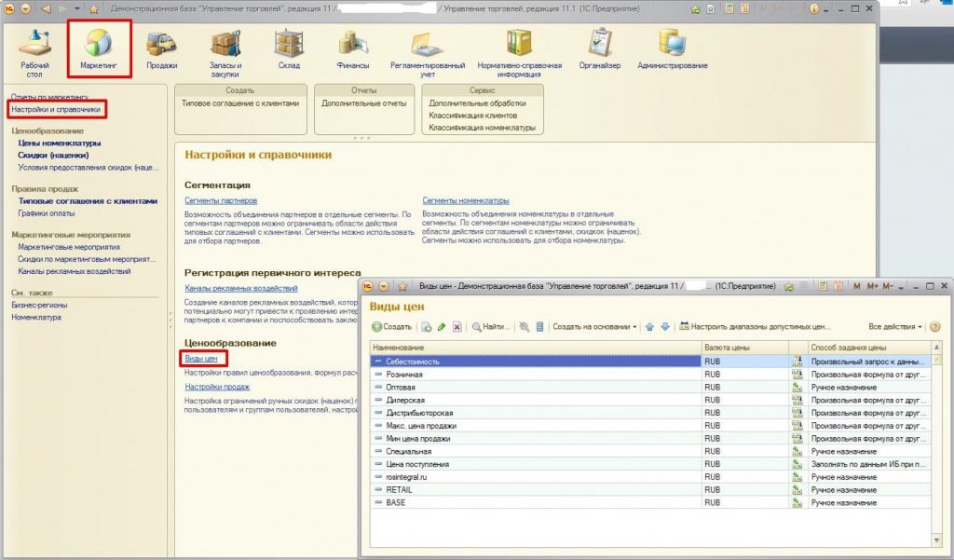Open Скидки (наценки) in navigation panel
954x560 pixels.
click(x=53, y=156)
